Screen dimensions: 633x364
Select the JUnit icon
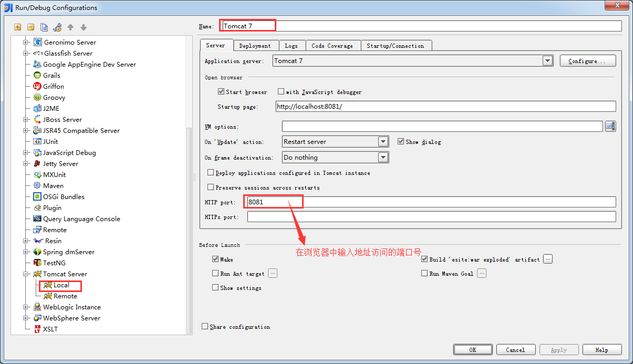tap(37, 141)
